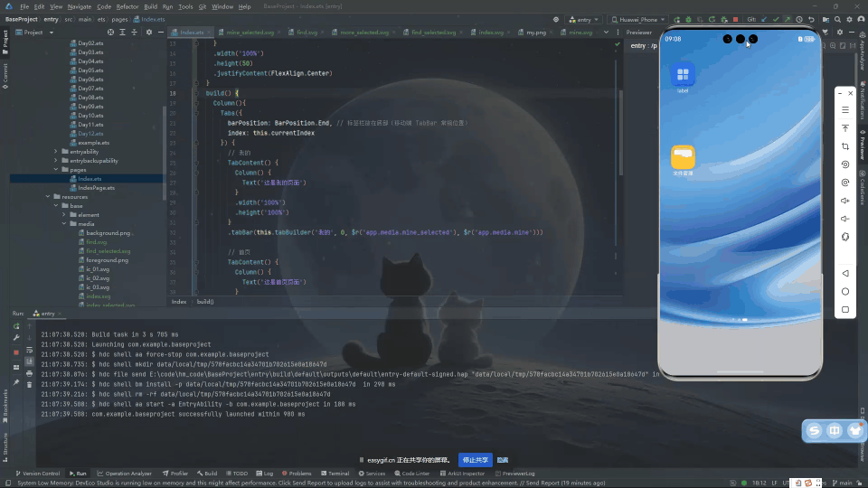868x488 pixels.
Task: Switch to the find.svg editor tab
Action: (307, 33)
